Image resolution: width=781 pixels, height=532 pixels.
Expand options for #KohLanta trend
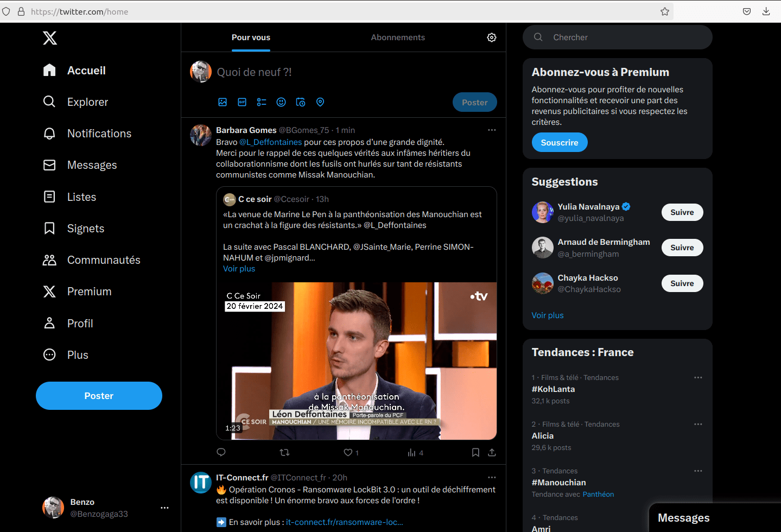pos(698,378)
